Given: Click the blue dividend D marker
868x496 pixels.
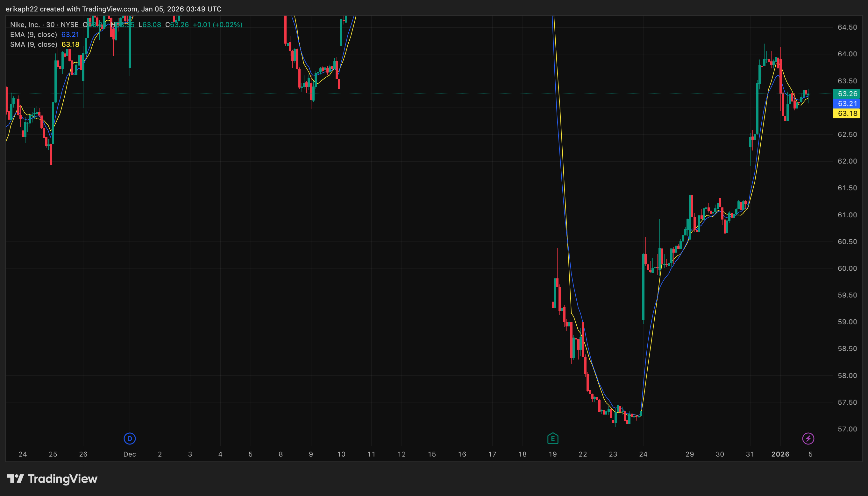Looking at the screenshot, I should 130,438.
